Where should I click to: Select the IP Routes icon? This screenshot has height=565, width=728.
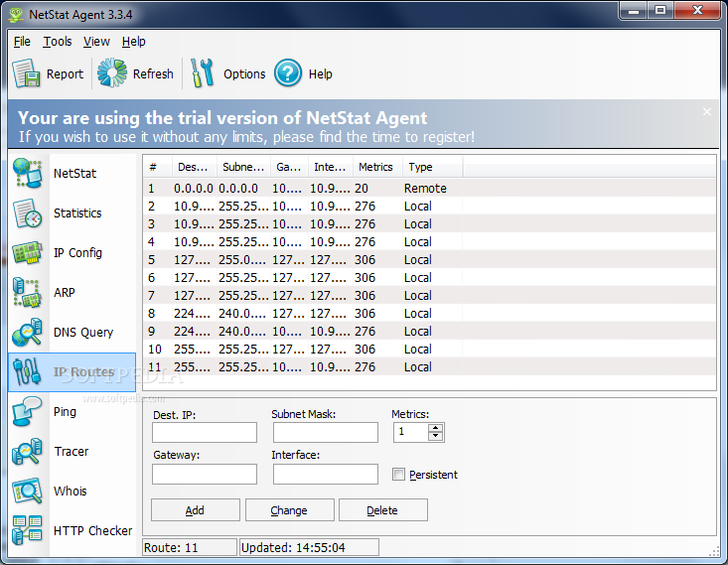pos(28,372)
